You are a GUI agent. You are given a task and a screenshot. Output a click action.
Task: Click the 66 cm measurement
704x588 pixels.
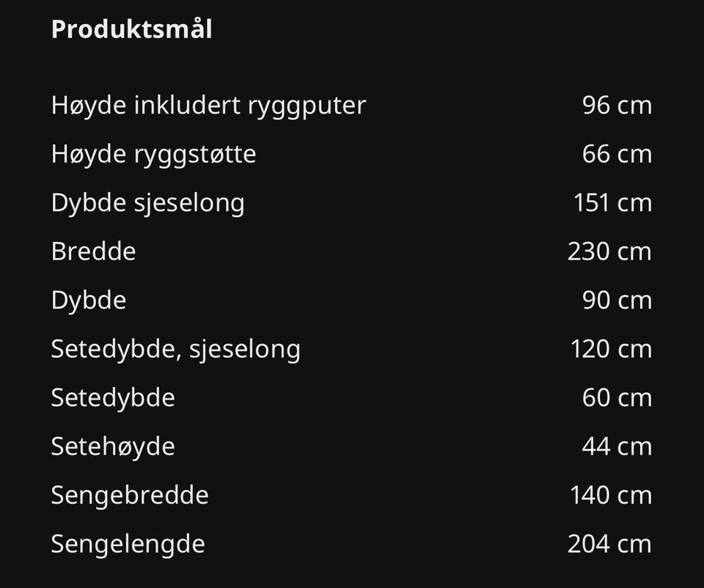pyautogui.click(x=617, y=154)
